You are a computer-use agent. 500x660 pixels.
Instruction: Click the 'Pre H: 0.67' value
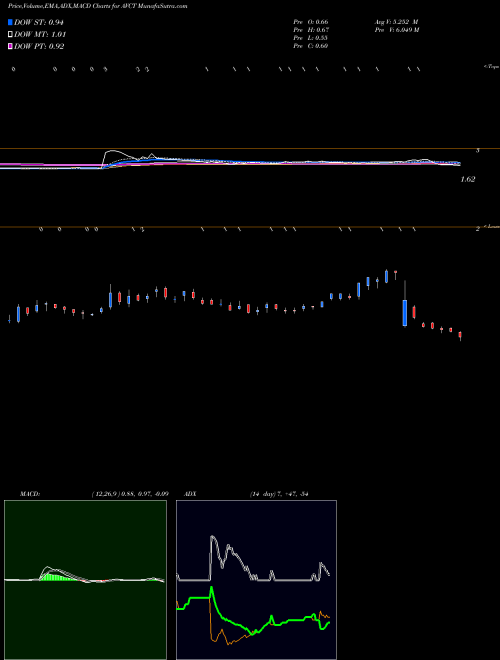(x=311, y=30)
